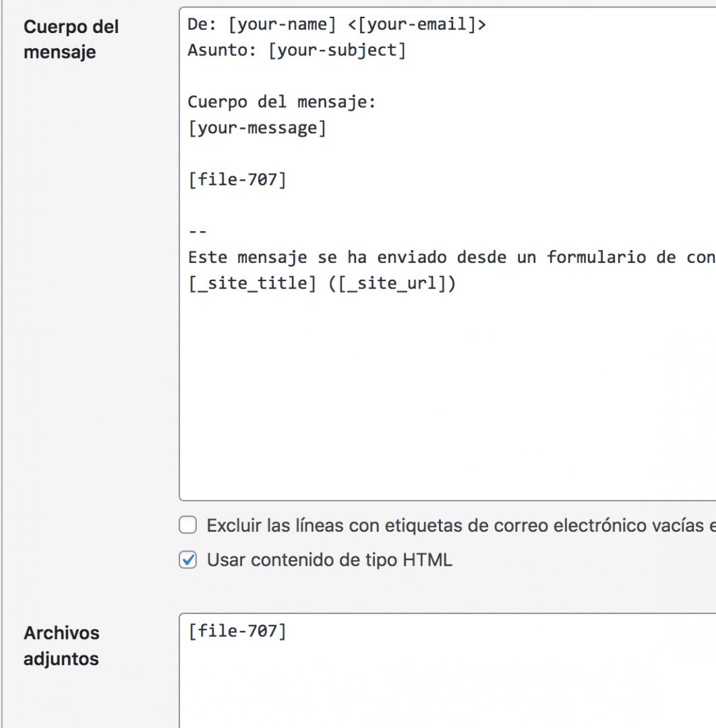
Task: Click the Usar contenido de tipo HTML label text
Action: tap(329, 560)
